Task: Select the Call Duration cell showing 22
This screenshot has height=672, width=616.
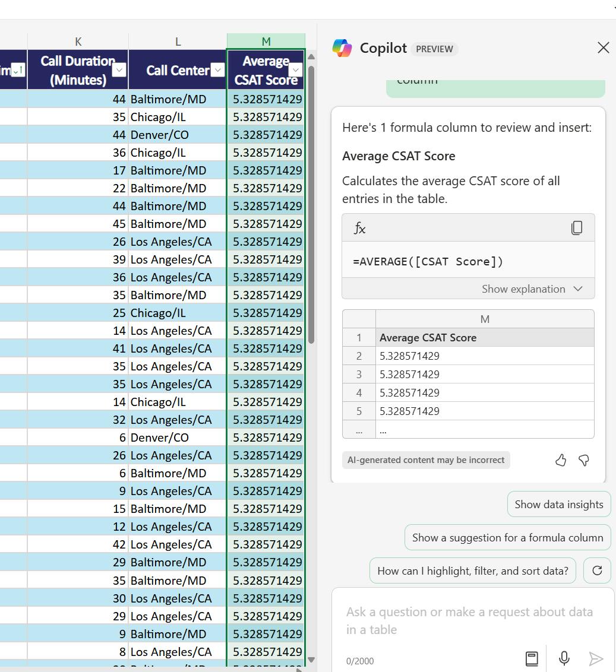Action: pos(78,188)
